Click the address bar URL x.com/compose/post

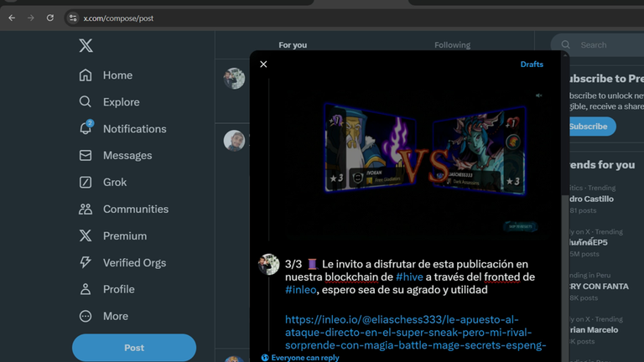click(x=118, y=18)
